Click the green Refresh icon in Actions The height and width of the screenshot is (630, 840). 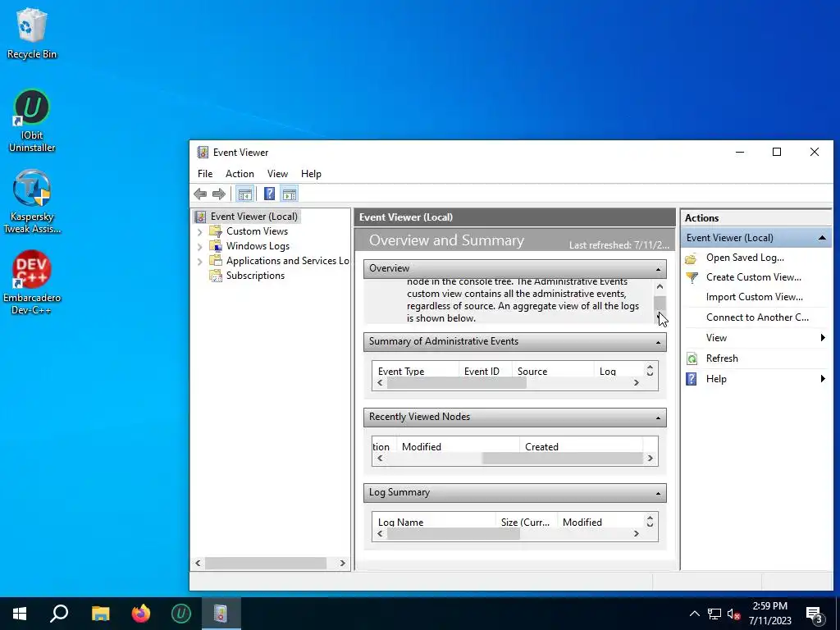tap(692, 358)
